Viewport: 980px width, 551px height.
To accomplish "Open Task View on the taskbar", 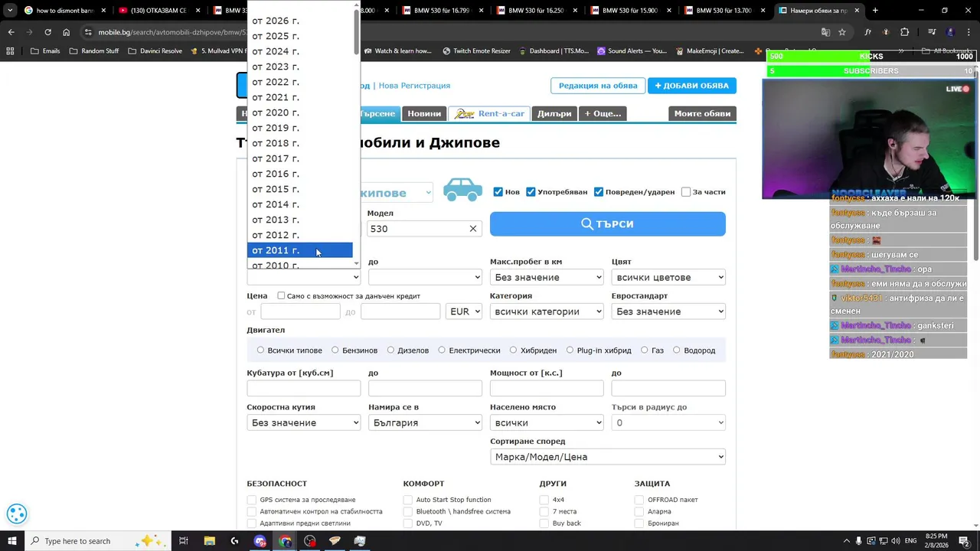I will pos(184,541).
